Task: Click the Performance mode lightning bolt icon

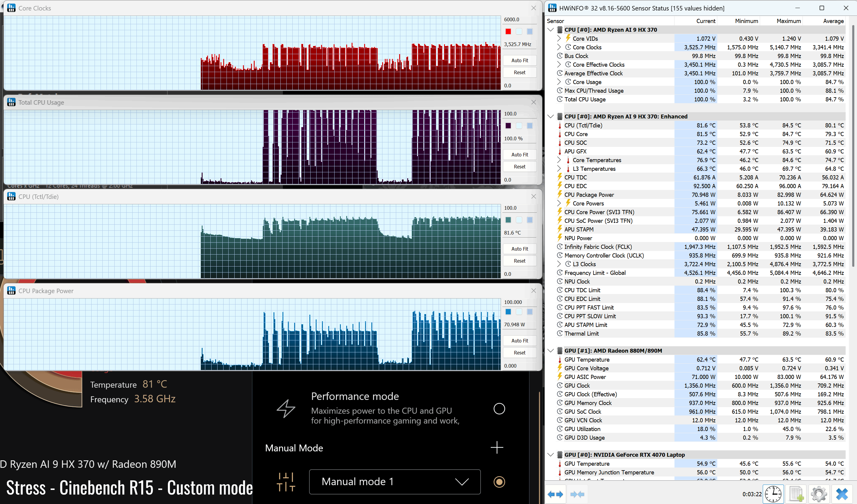Action: point(286,409)
